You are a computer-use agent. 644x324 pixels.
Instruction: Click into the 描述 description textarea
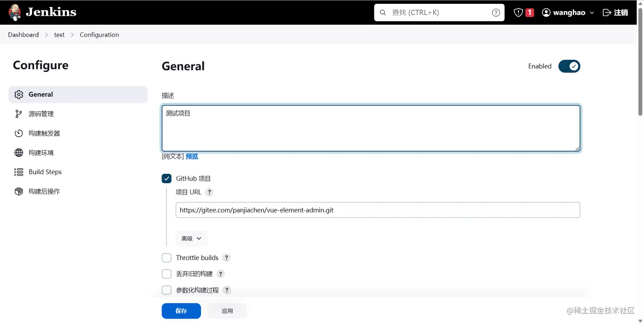371,128
